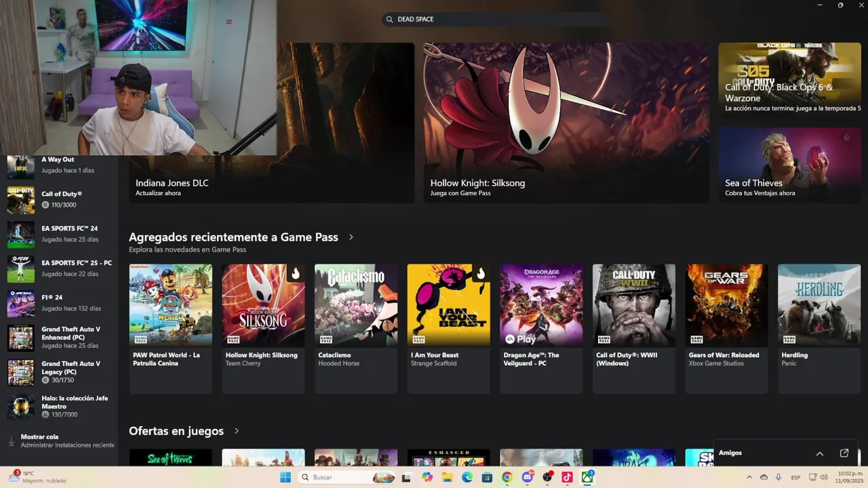The width and height of the screenshot is (868, 488).
Task: Select Call of Duty: WWII (Windows) card
Action: 634,329
